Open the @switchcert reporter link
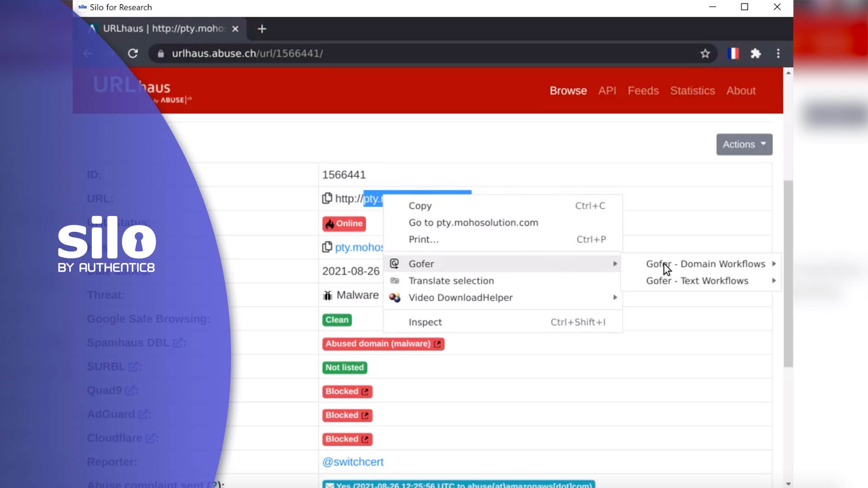The image size is (868, 488). pos(353,462)
